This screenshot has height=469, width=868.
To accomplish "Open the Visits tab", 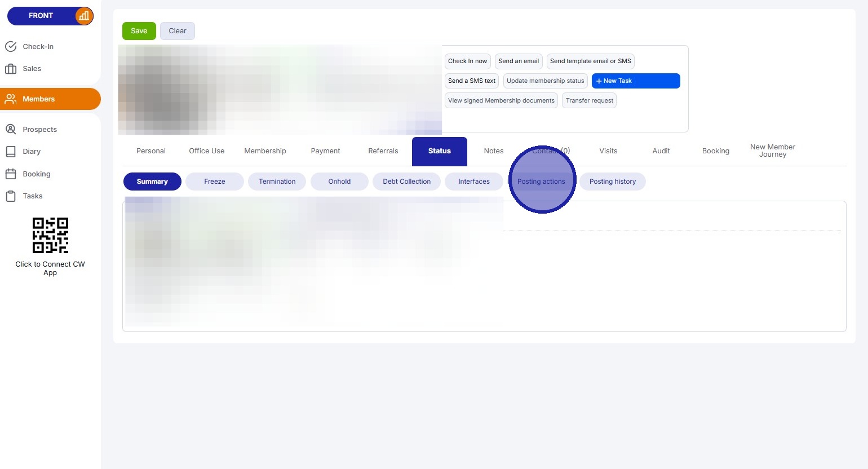I will click(608, 151).
